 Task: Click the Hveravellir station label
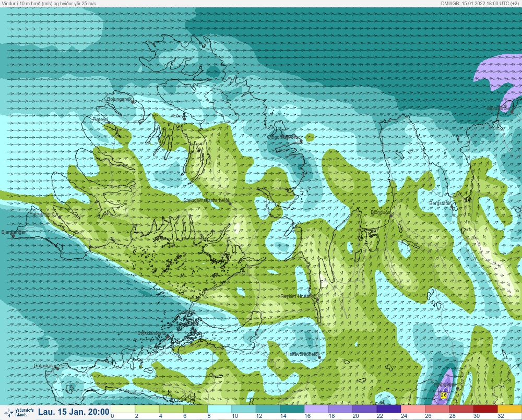(x=445, y=385)
